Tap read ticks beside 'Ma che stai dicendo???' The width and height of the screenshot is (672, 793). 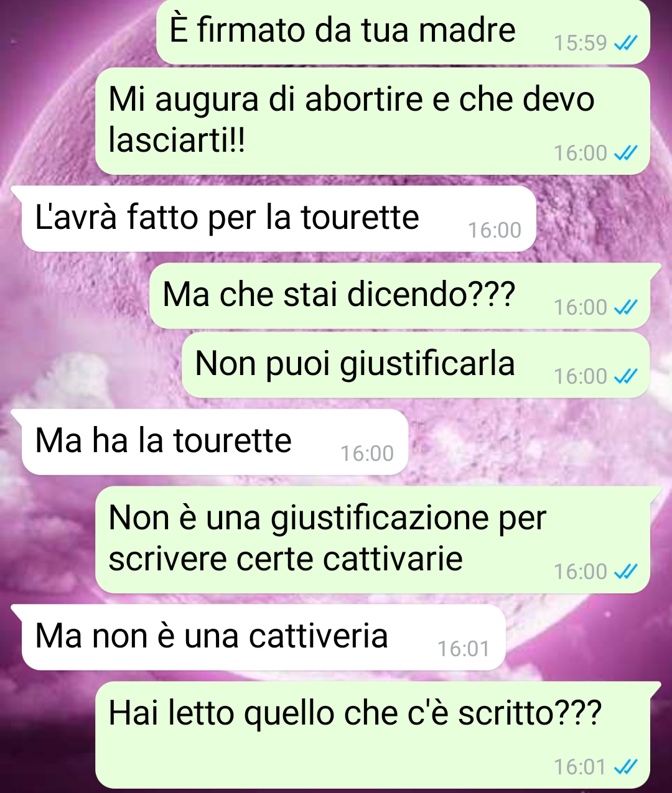click(625, 307)
